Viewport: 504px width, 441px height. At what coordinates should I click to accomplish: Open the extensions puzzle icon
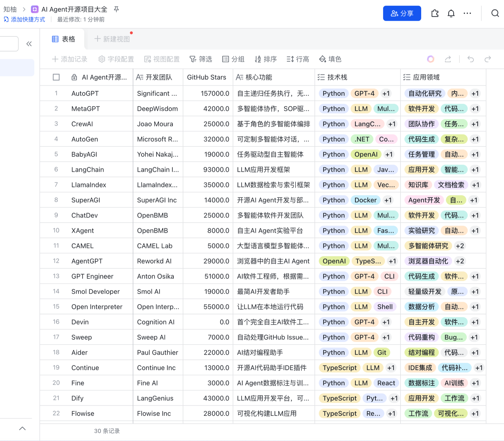click(x=435, y=14)
